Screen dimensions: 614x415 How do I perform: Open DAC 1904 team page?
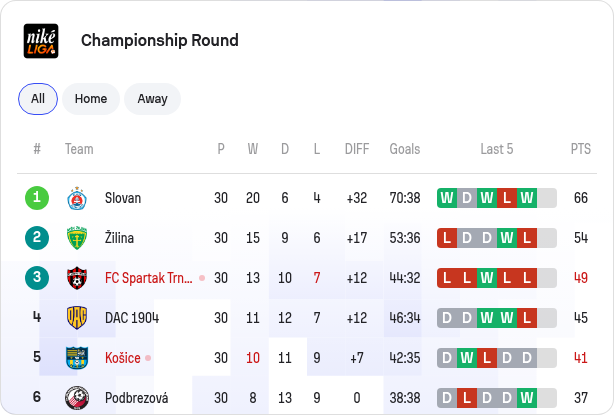coord(132,318)
